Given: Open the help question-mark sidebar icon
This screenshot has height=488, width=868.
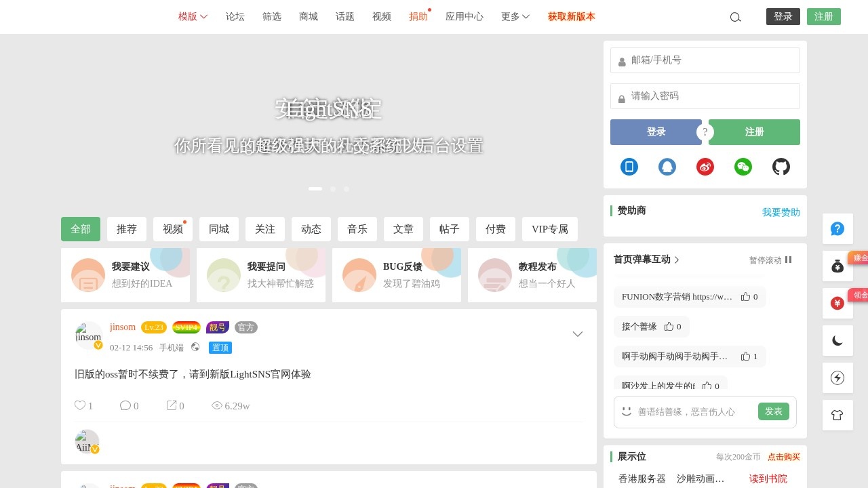Looking at the screenshot, I should [x=837, y=229].
